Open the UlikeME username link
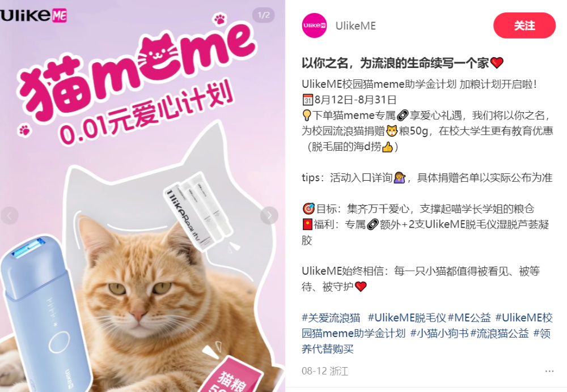This screenshot has width=567, height=392. (x=356, y=25)
